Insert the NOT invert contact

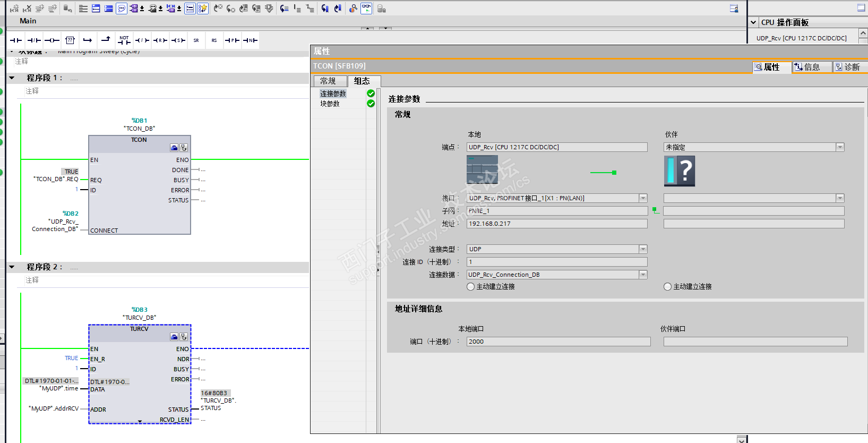click(124, 40)
